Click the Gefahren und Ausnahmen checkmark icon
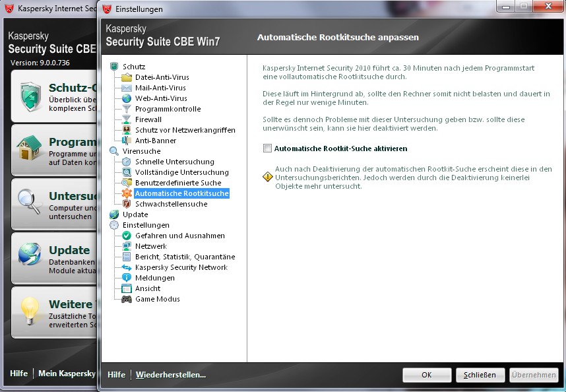 (x=127, y=236)
